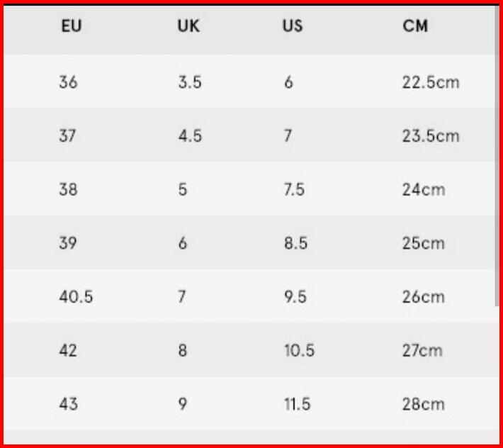The width and height of the screenshot is (503, 448).
Task: Select the 28cm measurement cell
Action: tap(424, 404)
